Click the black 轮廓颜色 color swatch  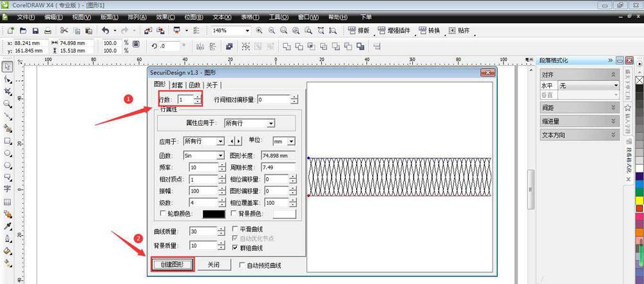(213, 214)
